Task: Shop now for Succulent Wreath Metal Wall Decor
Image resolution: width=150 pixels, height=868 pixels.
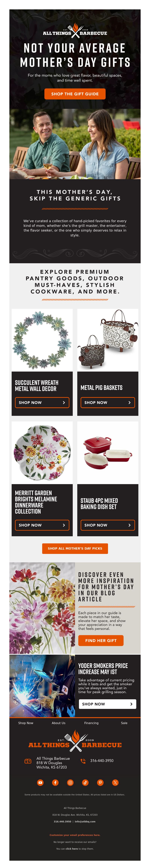Action: pyautogui.click(x=42, y=403)
